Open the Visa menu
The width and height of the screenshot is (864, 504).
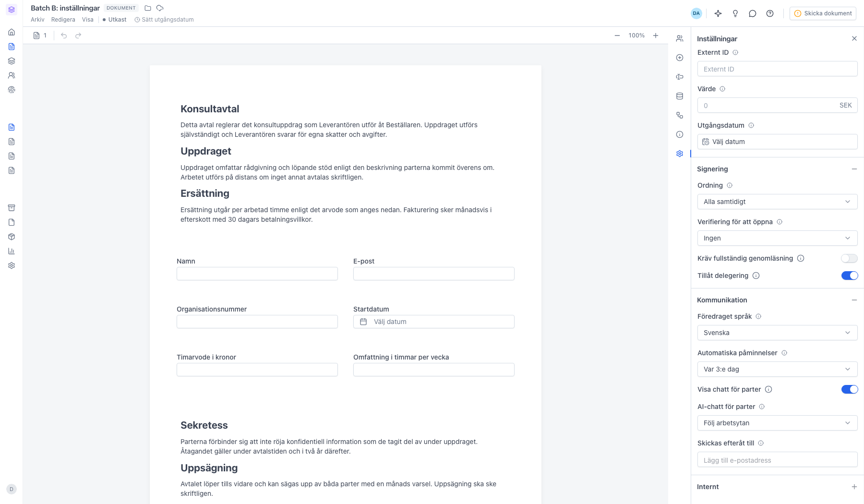(88, 20)
